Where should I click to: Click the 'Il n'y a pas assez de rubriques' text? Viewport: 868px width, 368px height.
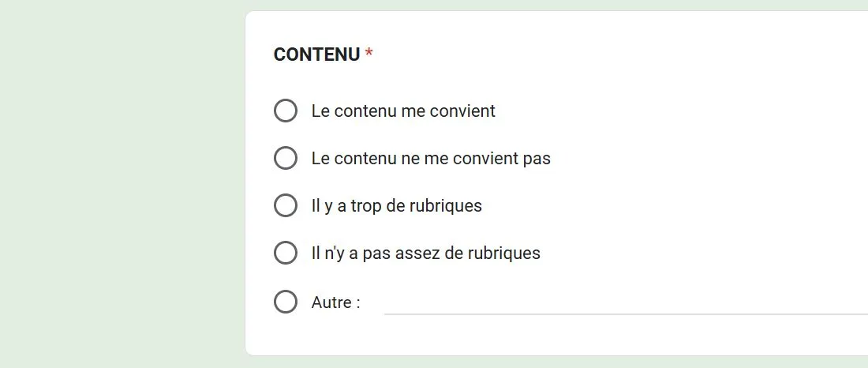tap(425, 253)
